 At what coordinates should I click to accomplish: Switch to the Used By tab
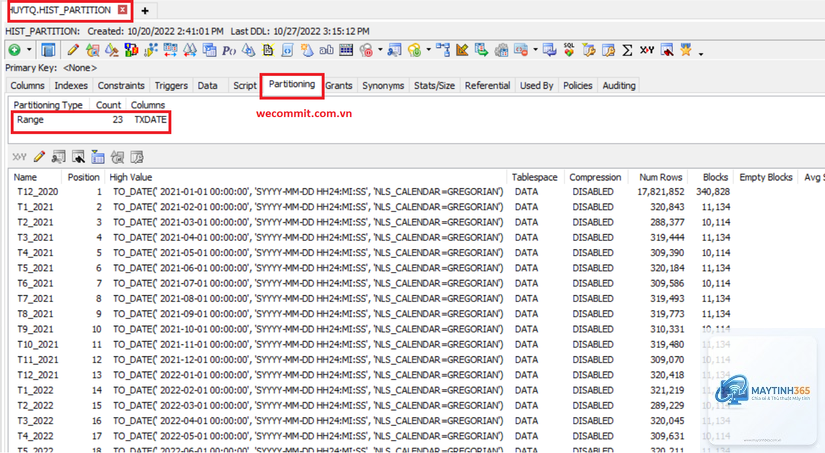click(x=537, y=85)
